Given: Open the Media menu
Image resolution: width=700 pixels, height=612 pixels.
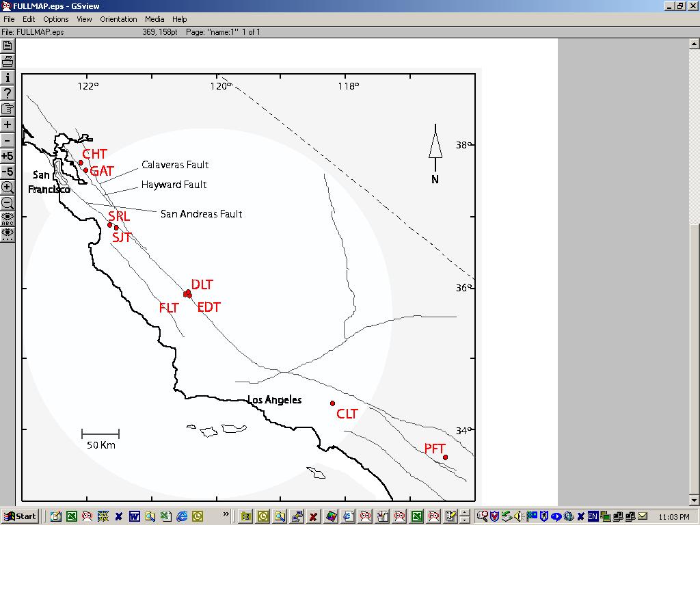Looking at the screenshot, I should (x=154, y=19).
